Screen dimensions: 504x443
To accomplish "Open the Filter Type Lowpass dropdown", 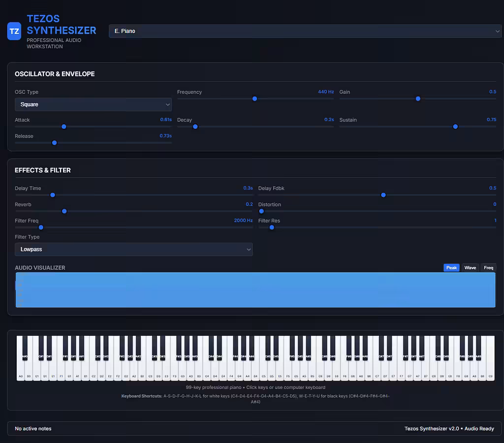I will (134, 250).
